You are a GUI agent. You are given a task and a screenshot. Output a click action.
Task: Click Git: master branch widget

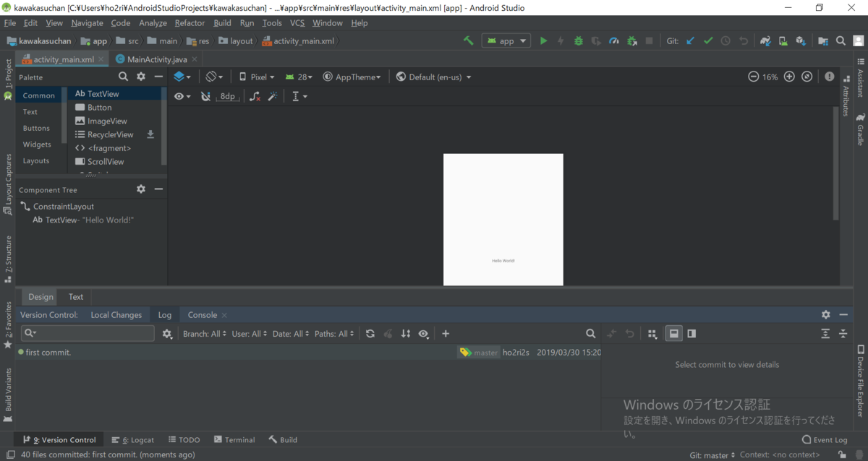712,454
